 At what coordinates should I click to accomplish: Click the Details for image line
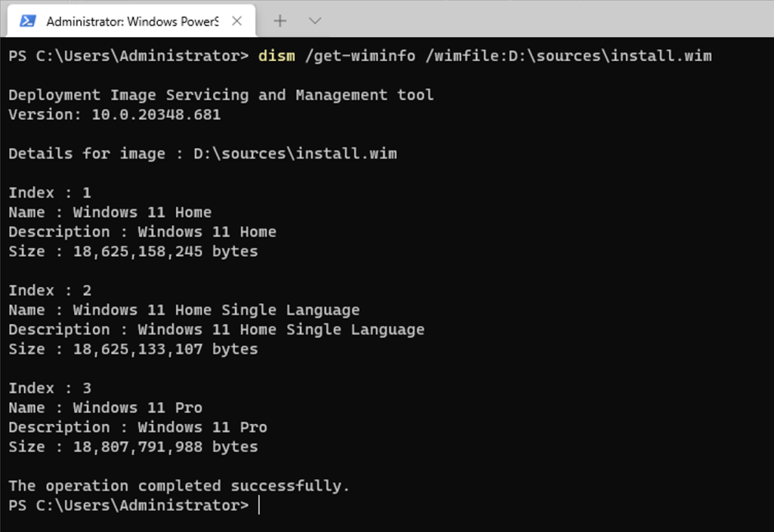tap(202, 154)
